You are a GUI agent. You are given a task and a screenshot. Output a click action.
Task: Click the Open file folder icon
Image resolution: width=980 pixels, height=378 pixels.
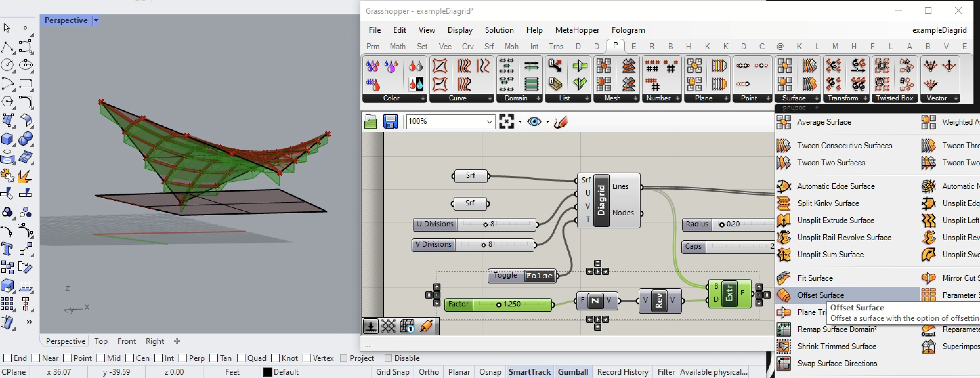click(370, 122)
